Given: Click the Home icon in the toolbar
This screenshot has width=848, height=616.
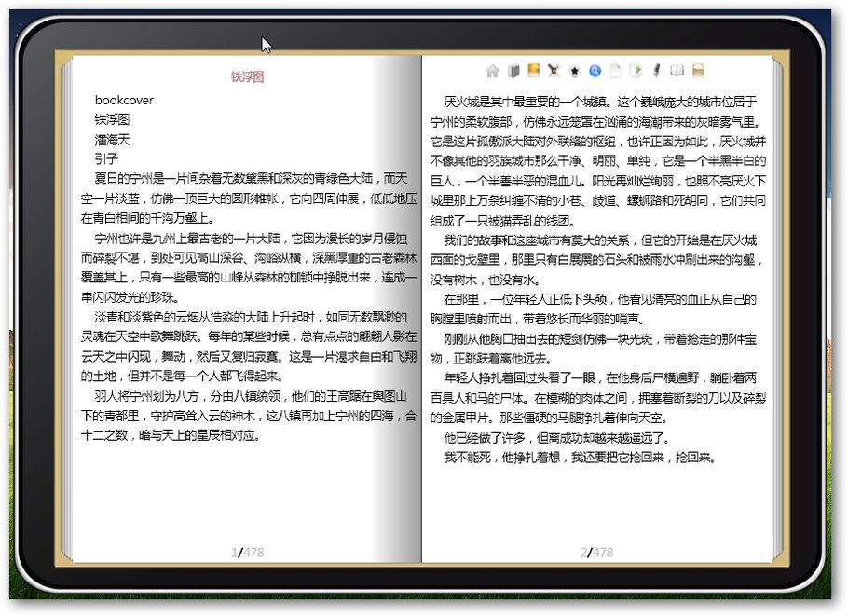Looking at the screenshot, I should tap(493, 71).
